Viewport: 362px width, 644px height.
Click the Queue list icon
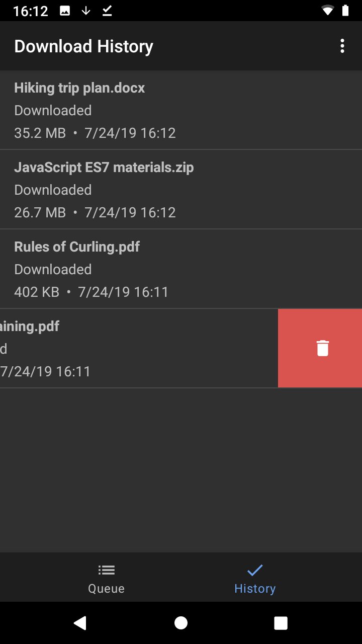[106, 570]
